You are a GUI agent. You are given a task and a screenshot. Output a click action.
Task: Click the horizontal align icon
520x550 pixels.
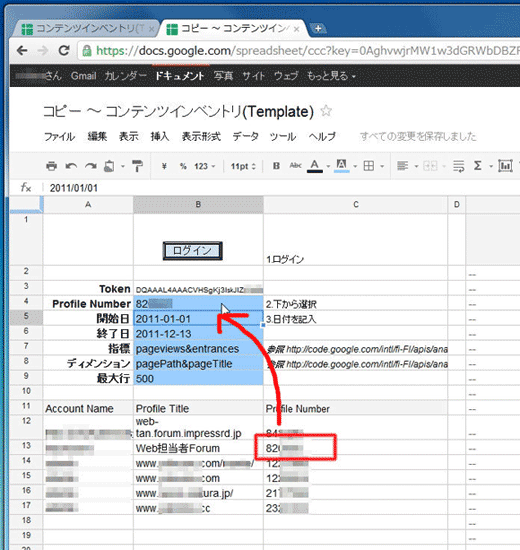402,166
